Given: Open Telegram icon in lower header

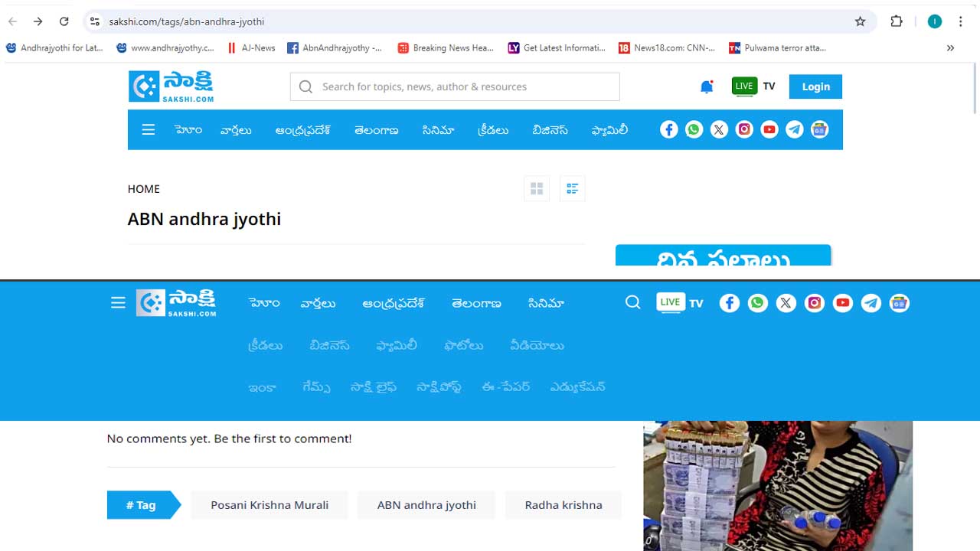Looking at the screenshot, I should click(x=871, y=304).
